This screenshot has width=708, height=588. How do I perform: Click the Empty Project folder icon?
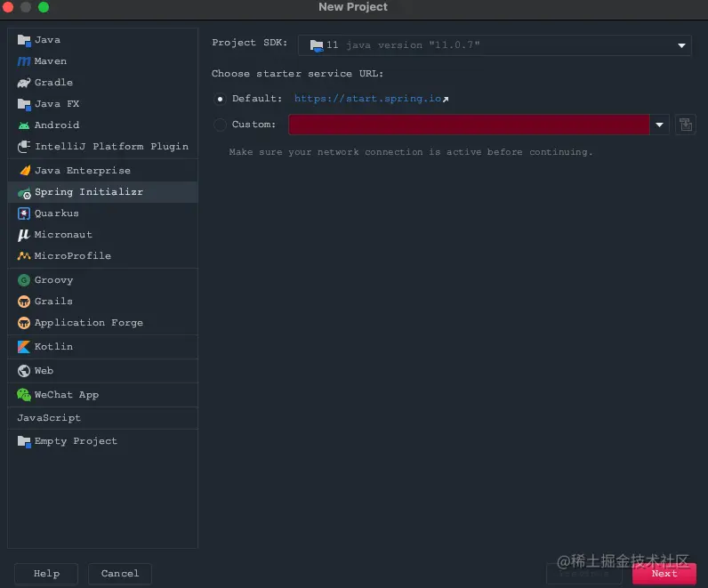[x=24, y=441]
